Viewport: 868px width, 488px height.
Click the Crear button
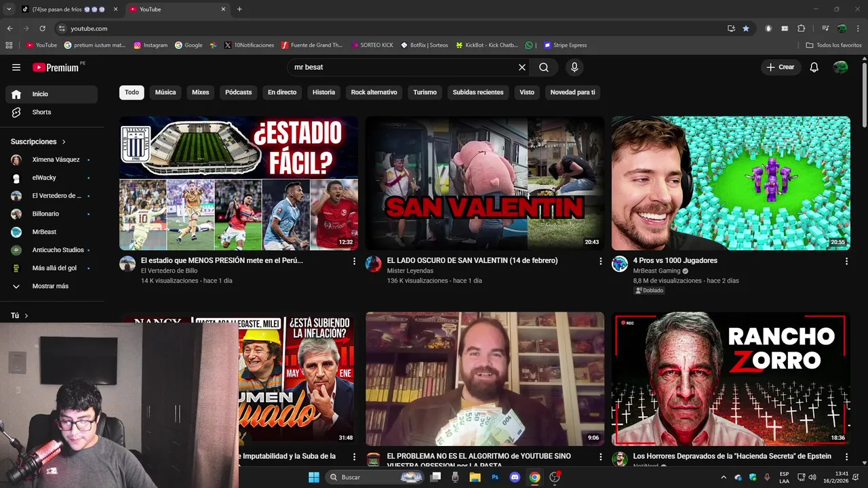(781, 67)
